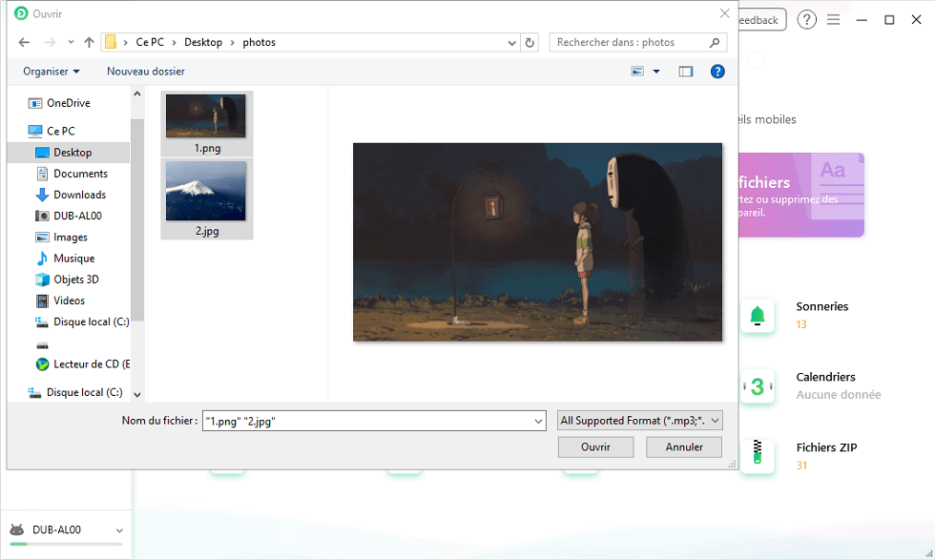This screenshot has height=560, width=935.
Task: Select Downloads in the navigation tree
Action: pyautogui.click(x=79, y=195)
